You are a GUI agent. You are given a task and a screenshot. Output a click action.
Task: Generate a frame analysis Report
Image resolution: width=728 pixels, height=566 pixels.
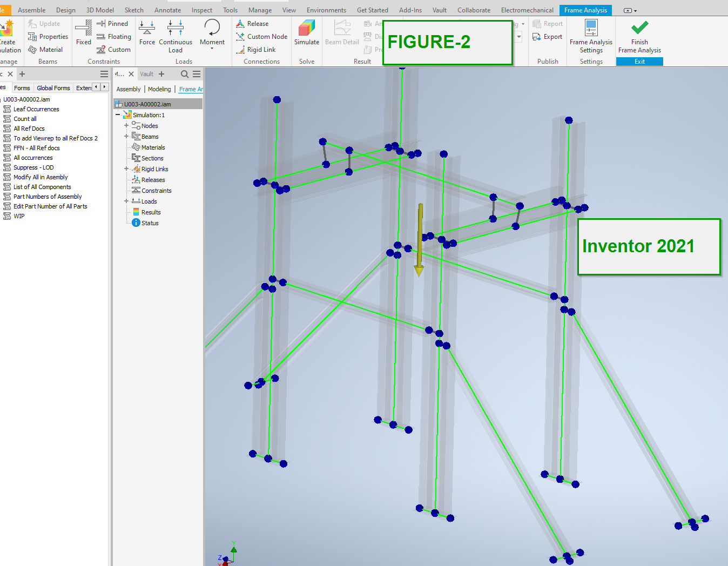(x=548, y=24)
